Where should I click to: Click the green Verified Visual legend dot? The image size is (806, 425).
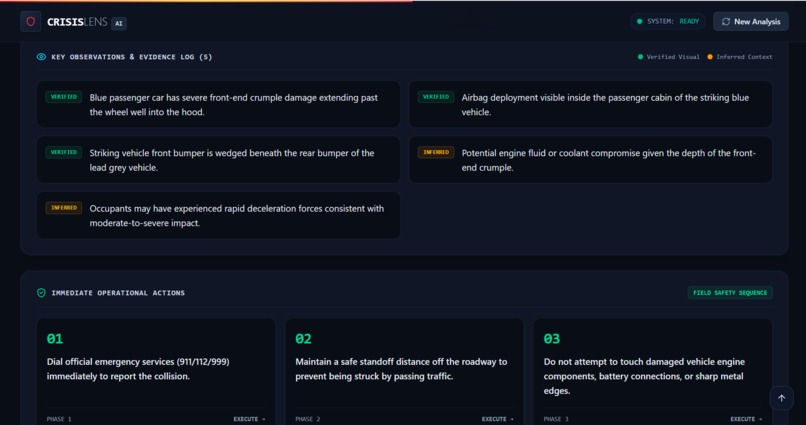click(640, 57)
